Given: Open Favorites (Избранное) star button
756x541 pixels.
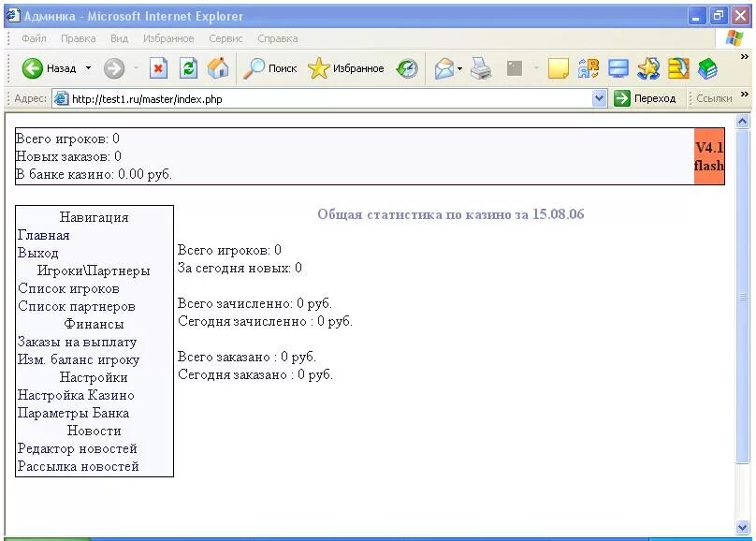Looking at the screenshot, I should 345,68.
